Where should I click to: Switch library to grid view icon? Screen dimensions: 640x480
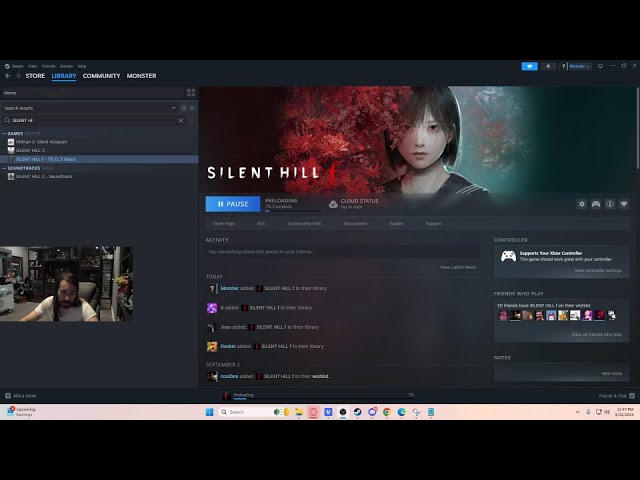point(193,93)
